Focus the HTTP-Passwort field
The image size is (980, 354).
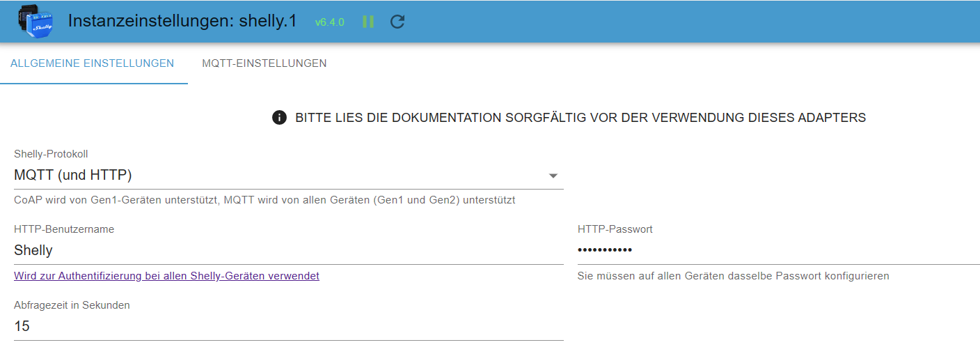(x=779, y=250)
